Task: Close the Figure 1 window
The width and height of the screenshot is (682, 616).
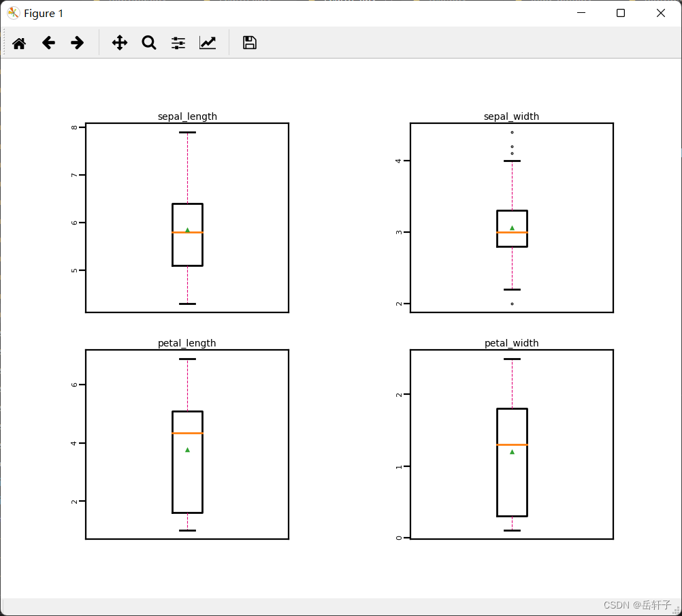Action: [661, 13]
